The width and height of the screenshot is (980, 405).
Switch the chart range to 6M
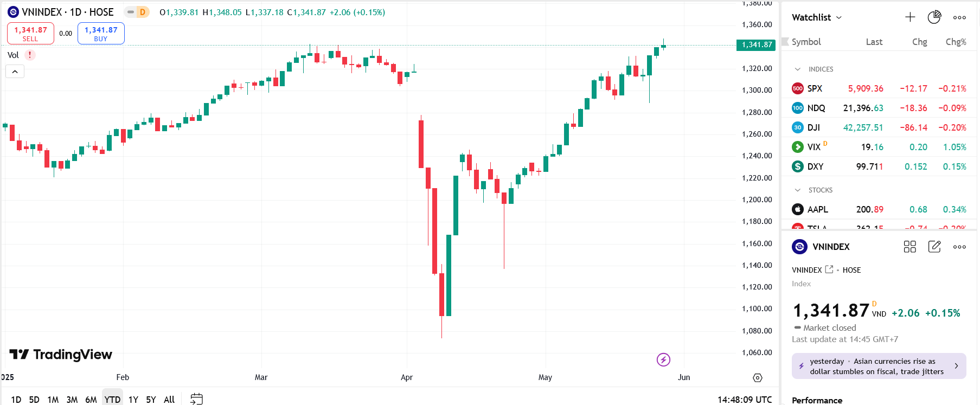point(91,400)
